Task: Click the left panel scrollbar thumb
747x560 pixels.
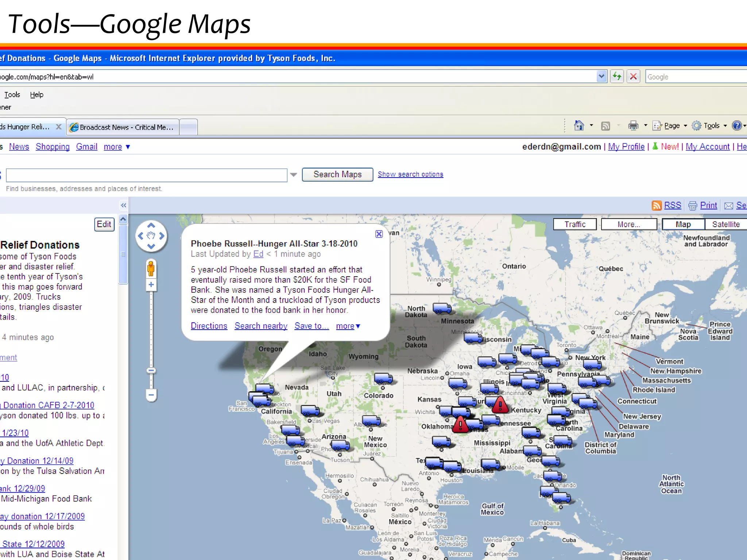Action: [123, 254]
